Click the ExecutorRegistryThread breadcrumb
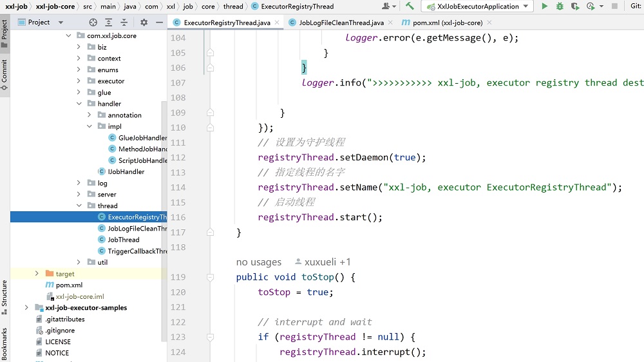Viewport: 644px width, 362px height. tap(292, 6)
